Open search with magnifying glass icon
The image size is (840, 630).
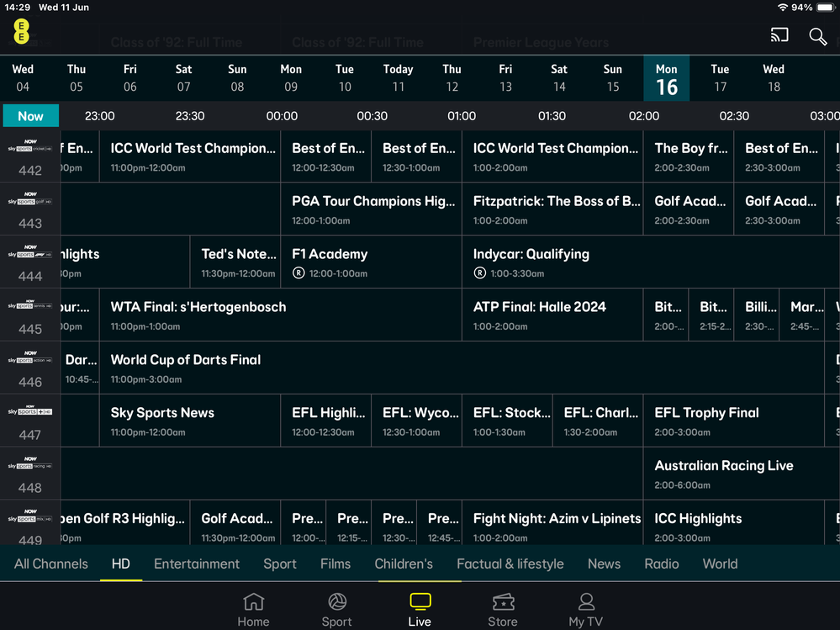817,36
